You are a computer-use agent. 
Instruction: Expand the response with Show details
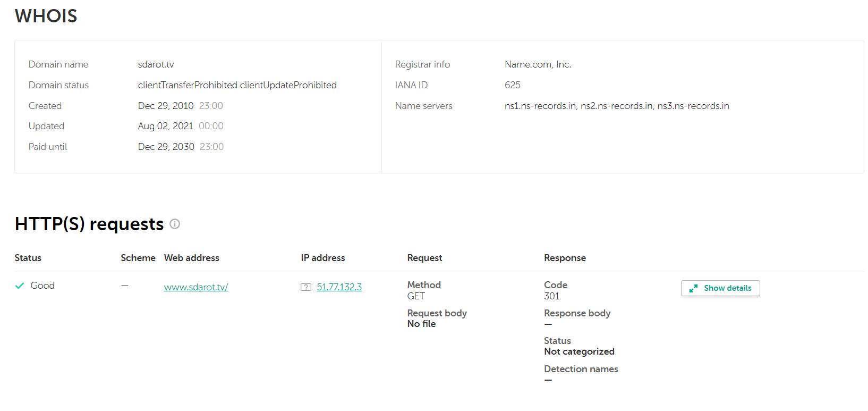point(720,288)
